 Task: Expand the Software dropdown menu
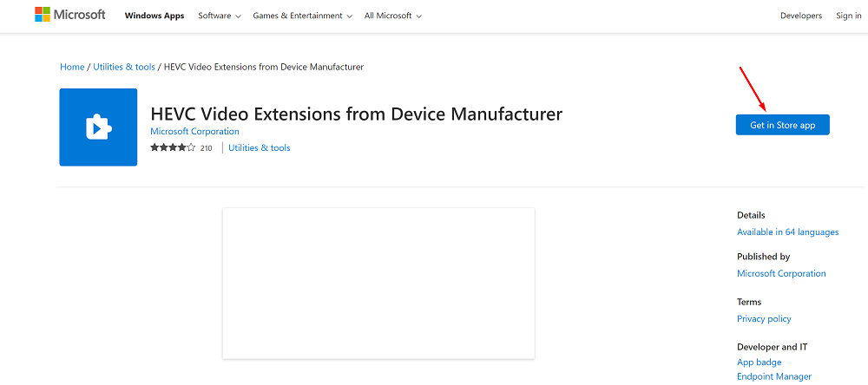click(x=220, y=16)
